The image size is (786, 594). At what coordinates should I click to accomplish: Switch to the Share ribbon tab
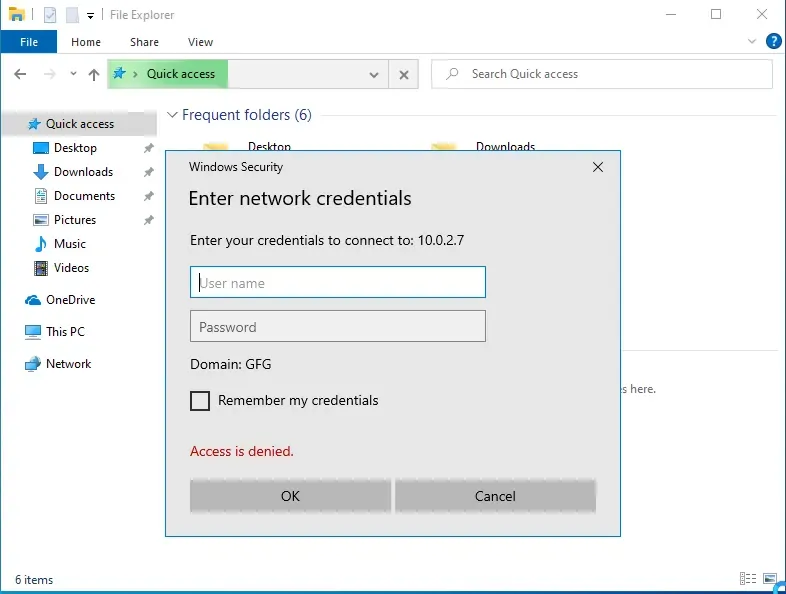pyautogui.click(x=144, y=42)
